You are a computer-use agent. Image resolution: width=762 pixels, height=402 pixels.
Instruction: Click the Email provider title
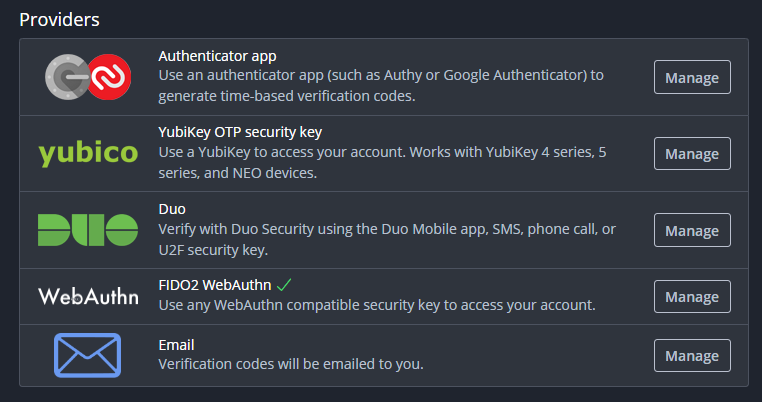click(x=176, y=344)
